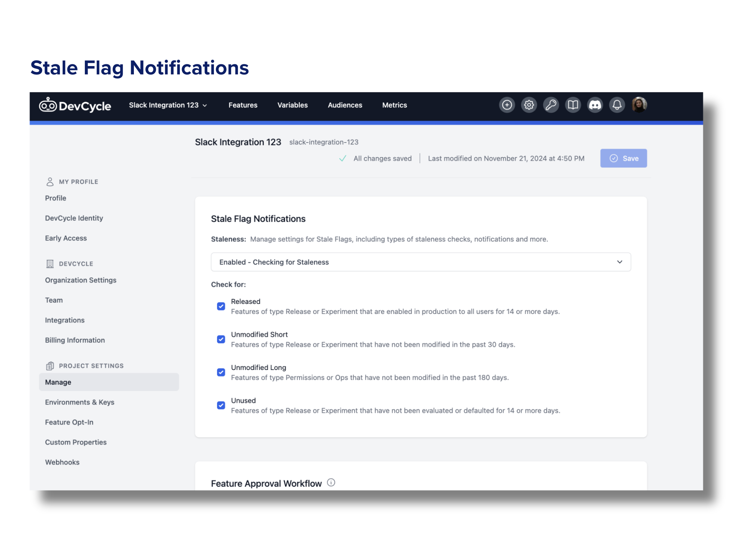Open the documentation book icon
The height and width of the screenshot is (557, 756).
pos(573,105)
